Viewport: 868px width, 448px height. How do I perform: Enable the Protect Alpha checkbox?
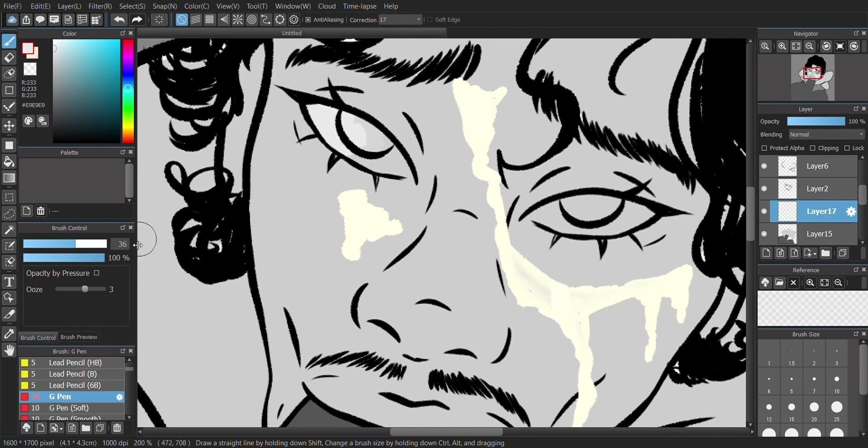click(764, 148)
